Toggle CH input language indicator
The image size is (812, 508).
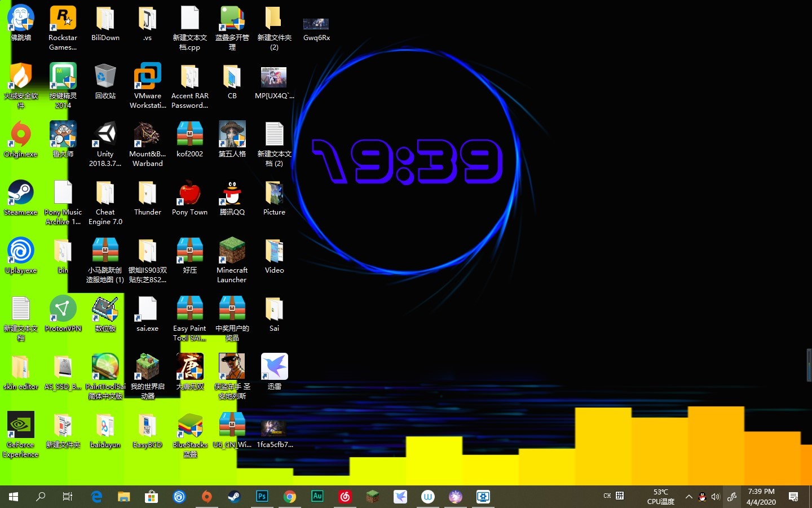[x=607, y=496]
